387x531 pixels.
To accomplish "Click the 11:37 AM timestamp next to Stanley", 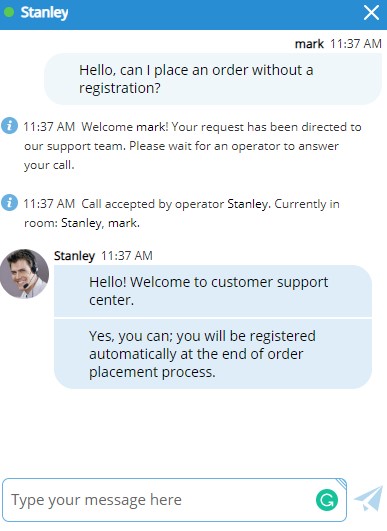I will tap(127, 256).
